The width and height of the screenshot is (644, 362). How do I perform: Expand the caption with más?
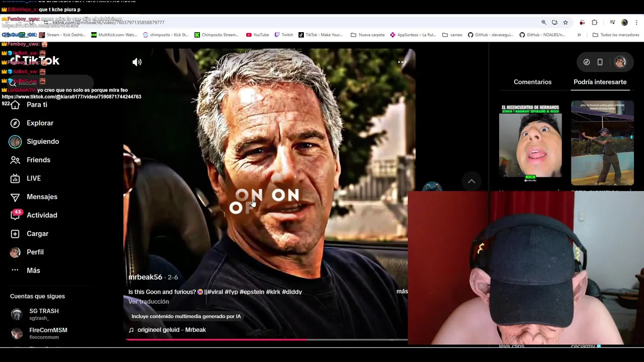(402, 291)
